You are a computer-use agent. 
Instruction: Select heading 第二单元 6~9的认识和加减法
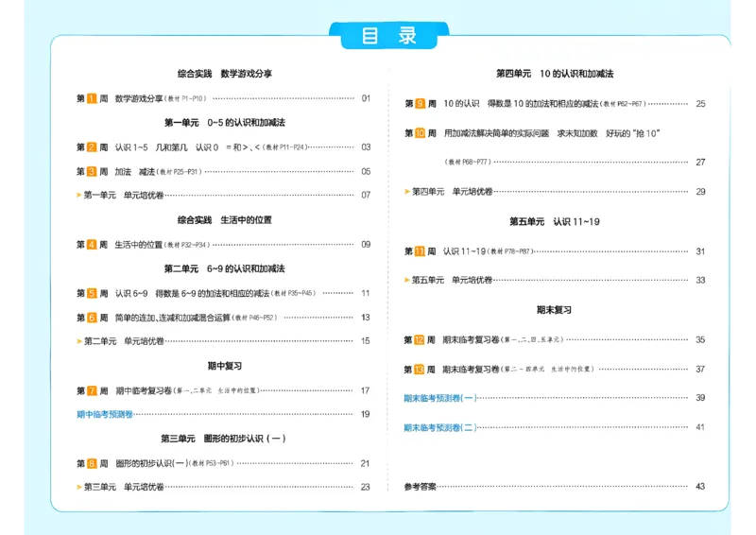(x=225, y=268)
